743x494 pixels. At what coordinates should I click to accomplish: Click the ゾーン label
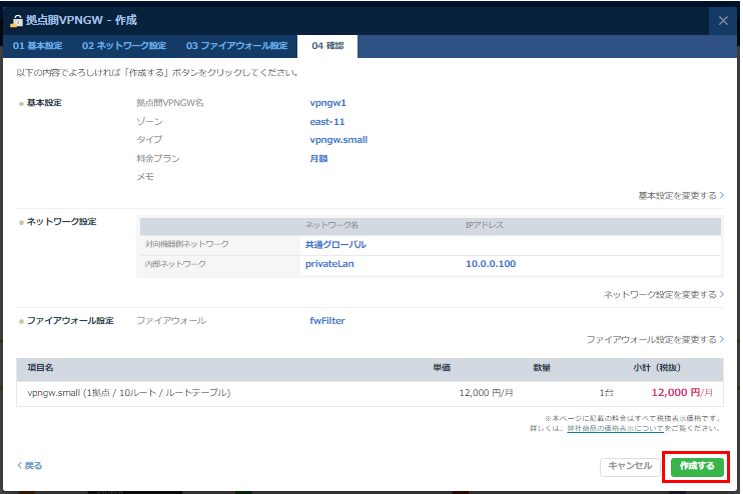pos(149,122)
